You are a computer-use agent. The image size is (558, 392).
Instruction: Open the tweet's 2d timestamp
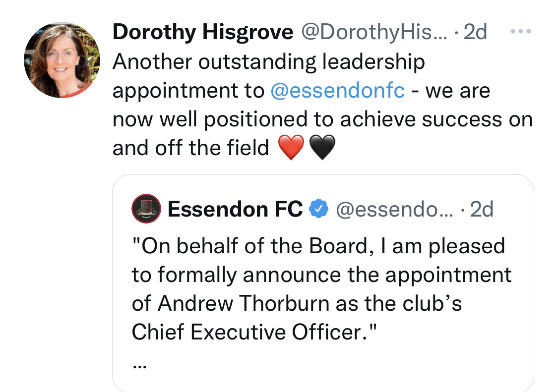coord(475,32)
